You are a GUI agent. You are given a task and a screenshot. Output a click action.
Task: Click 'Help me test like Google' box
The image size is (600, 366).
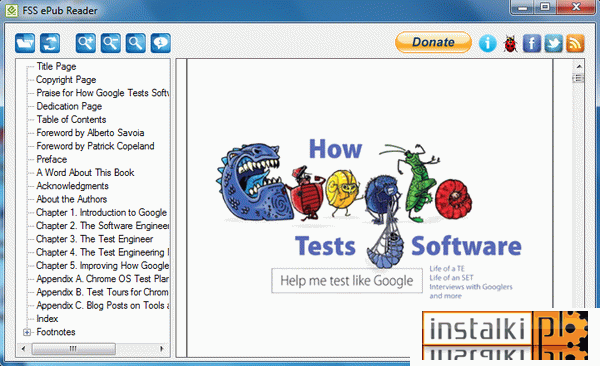pos(347,281)
